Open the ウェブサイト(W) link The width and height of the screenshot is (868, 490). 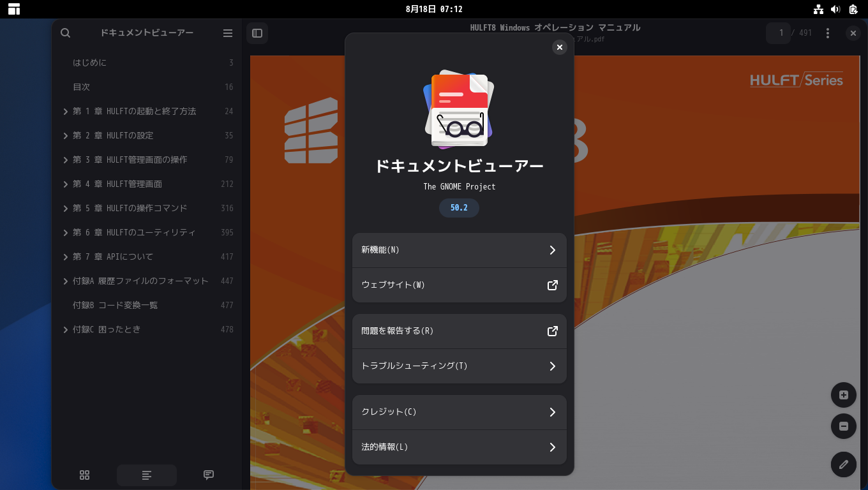point(460,285)
